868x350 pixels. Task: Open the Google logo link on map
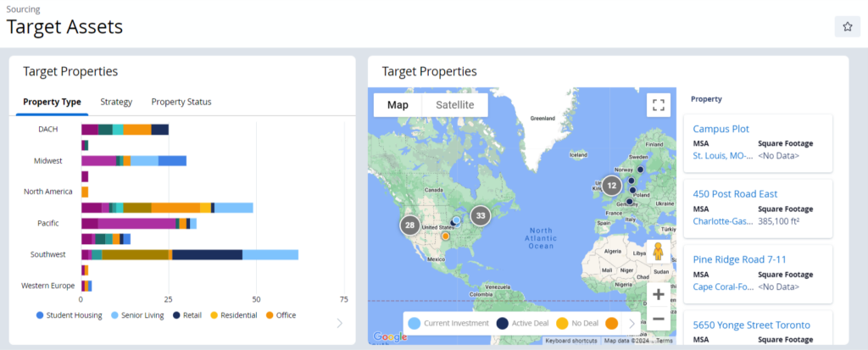point(390,336)
